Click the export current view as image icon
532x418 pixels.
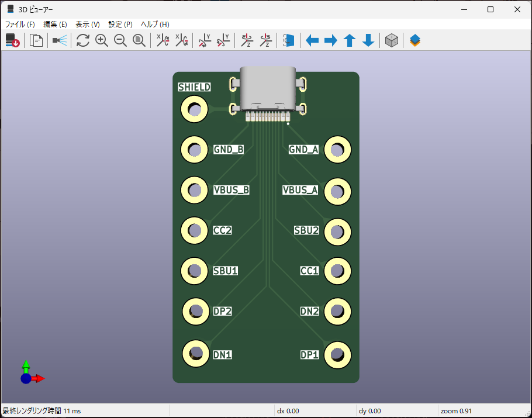(12, 40)
